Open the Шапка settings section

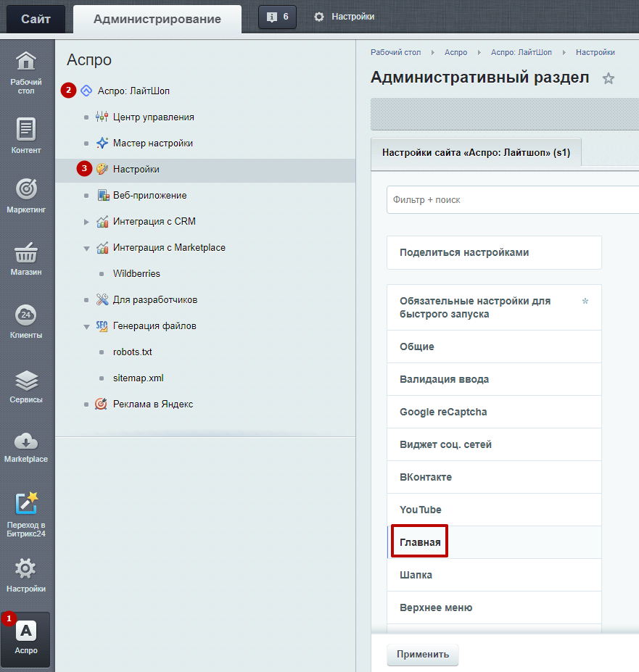click(x=494, y=575)
